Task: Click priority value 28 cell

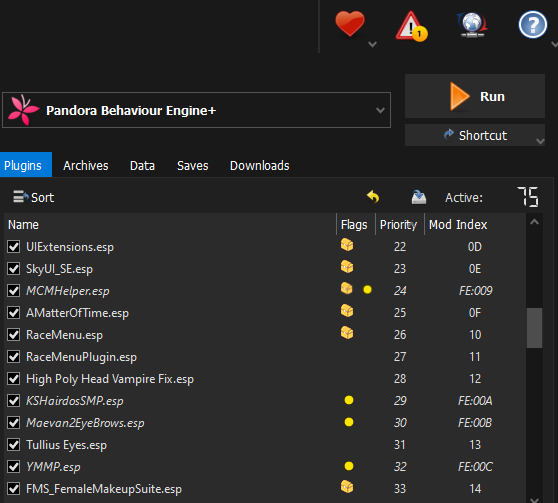Action: (400, 379)
